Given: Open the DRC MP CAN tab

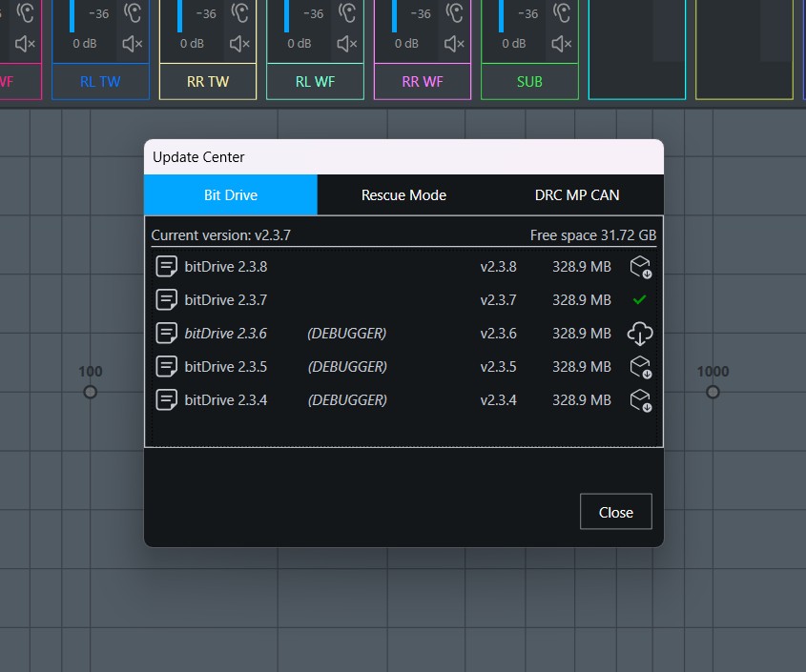Looking at the screenshot, I should 576,194.
